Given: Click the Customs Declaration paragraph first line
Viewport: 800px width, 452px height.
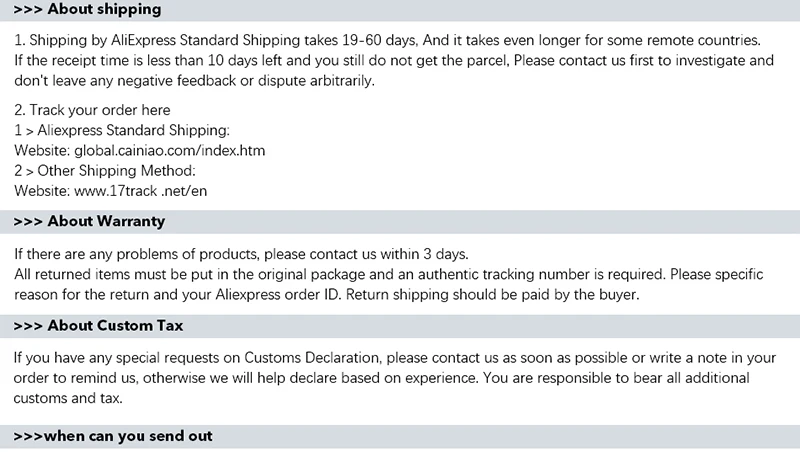Looking at the screenshot, I should pyautogui.click(x=395, y=357).
